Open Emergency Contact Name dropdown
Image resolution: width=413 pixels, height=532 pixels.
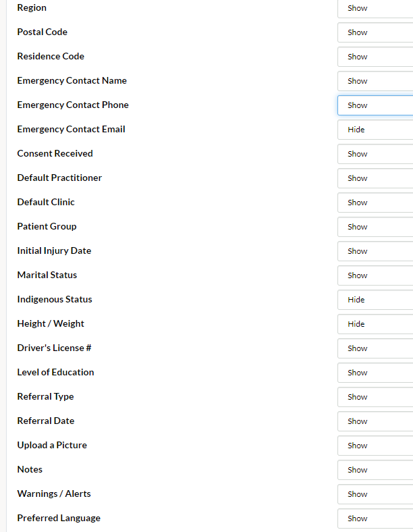click(x=375, y=81)
